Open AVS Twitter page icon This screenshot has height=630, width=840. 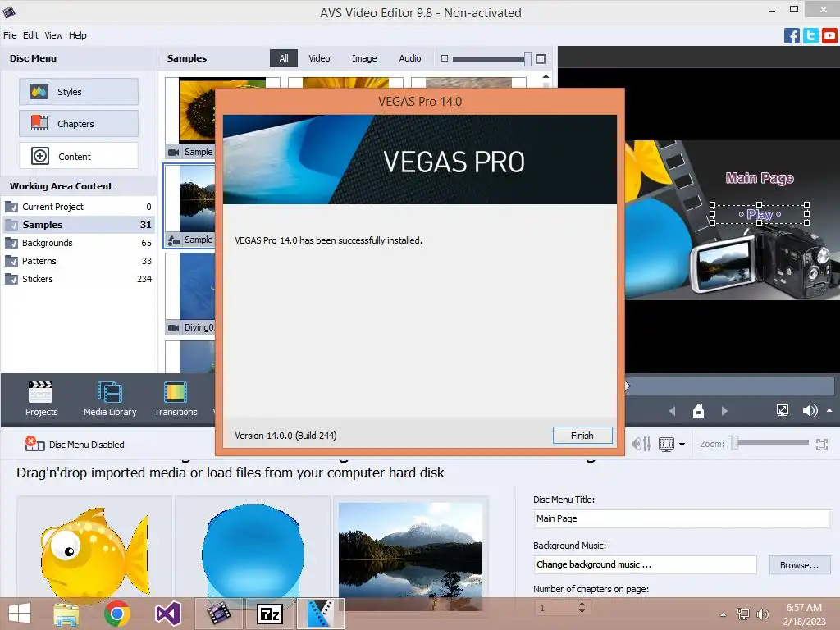tap(810, 36)
